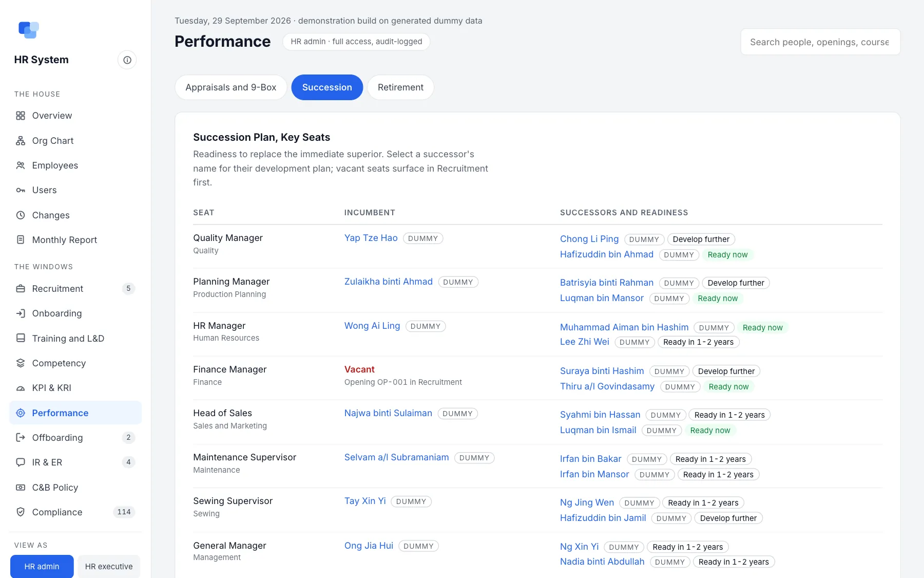This screenshot has height=578, width=924.
Task: Open incumbent Zulaikha binti Ahmad's profile
Action: click(x=389, y=282)
